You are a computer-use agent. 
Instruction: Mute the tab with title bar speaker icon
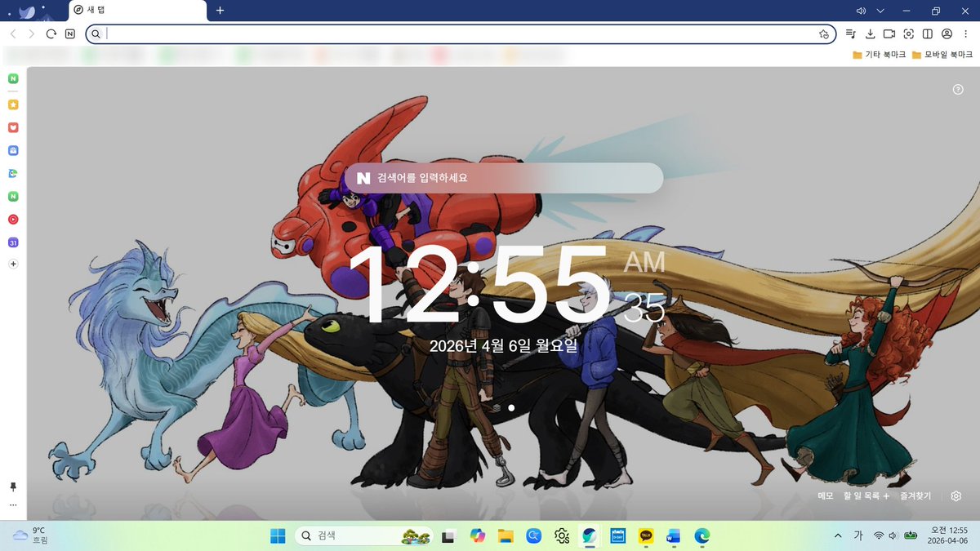pos(861,11)
